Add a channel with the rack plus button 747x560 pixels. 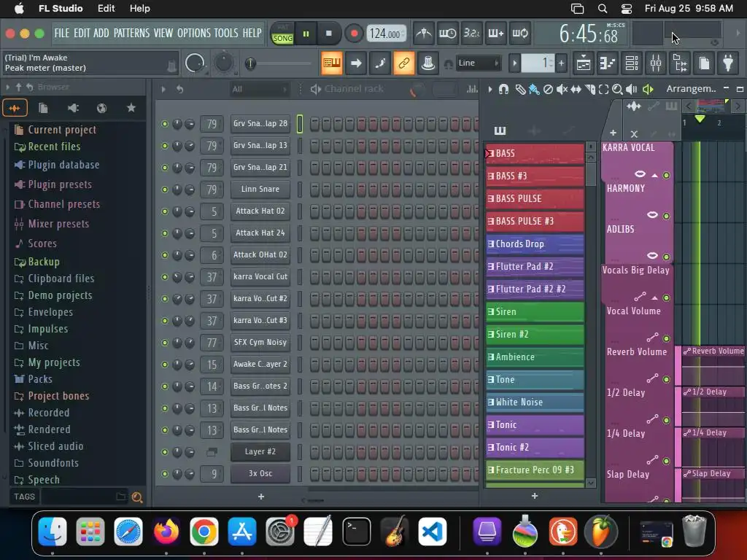click(261, 497)
